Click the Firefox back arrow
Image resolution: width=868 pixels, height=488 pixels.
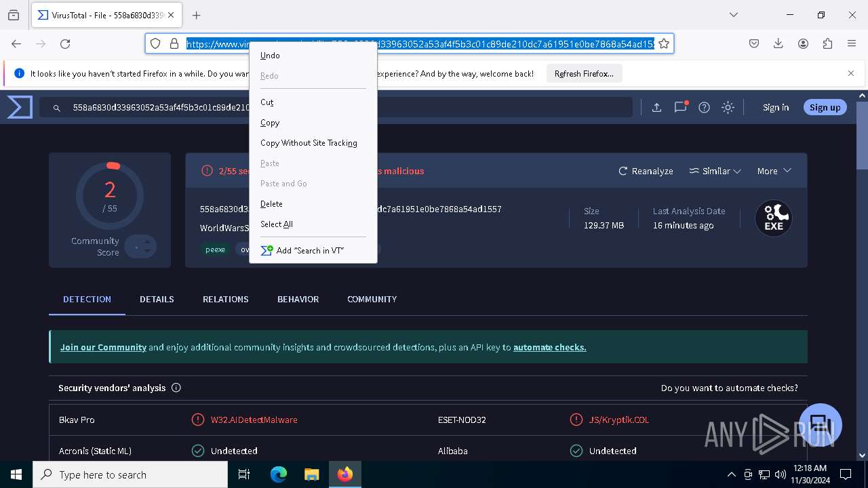coord(16,43)
